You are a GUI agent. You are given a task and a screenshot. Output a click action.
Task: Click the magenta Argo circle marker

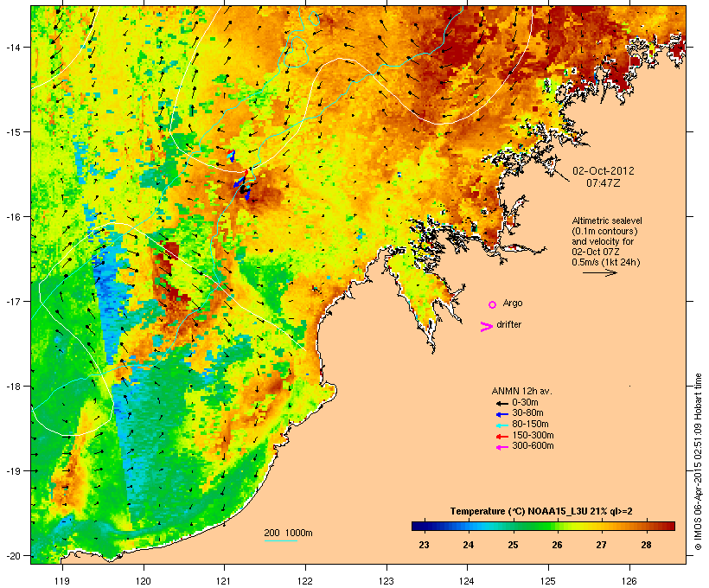493,305
